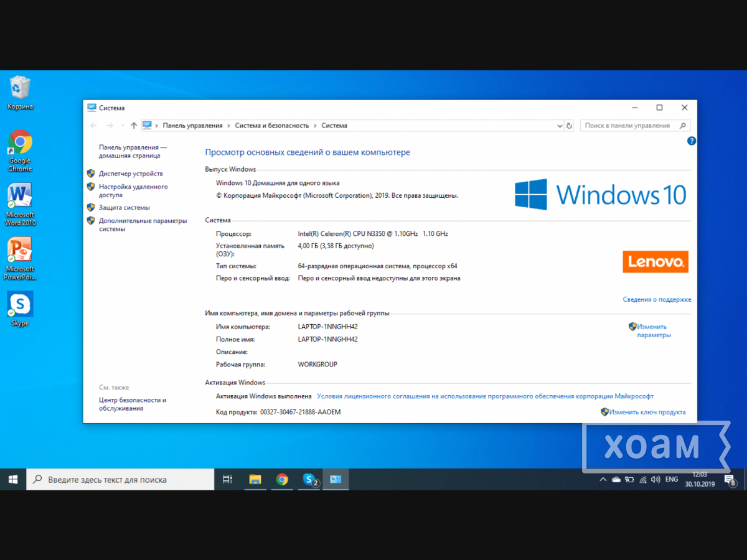
Task: Open Настройка удаленного доступа link
Action: [133, 191]
